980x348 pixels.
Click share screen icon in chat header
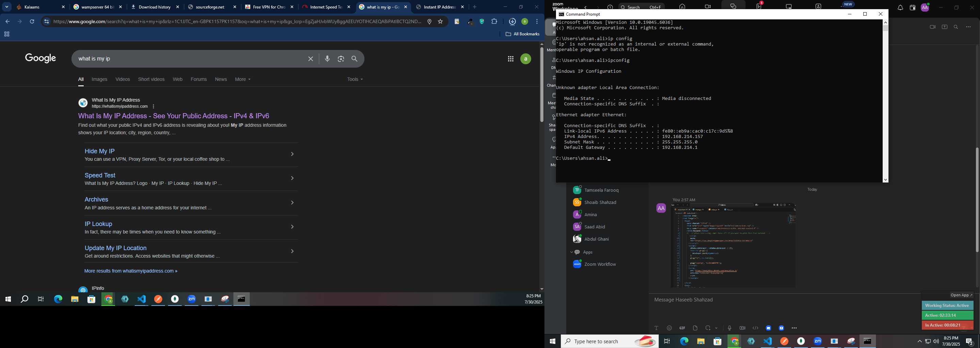pos(945,27)
